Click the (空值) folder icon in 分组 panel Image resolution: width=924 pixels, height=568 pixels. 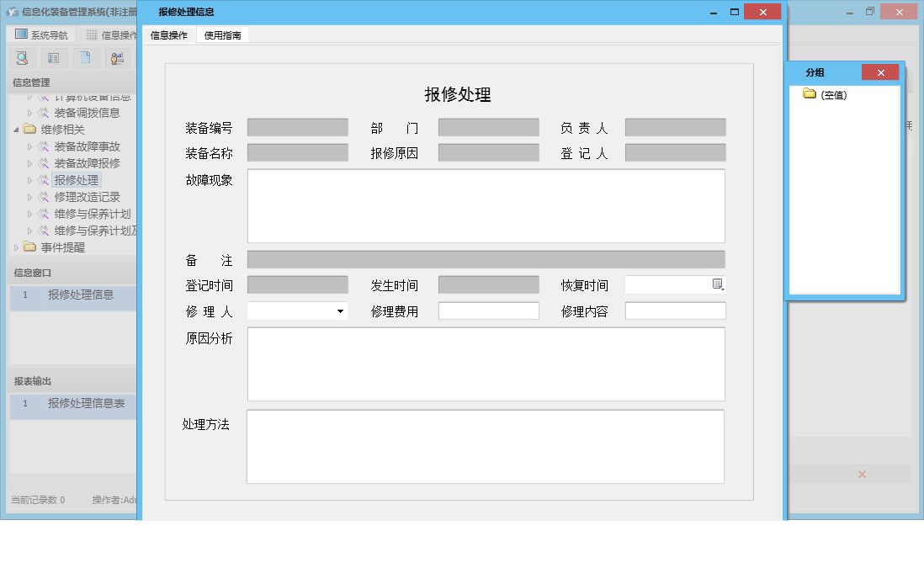(x=810, y=93)
